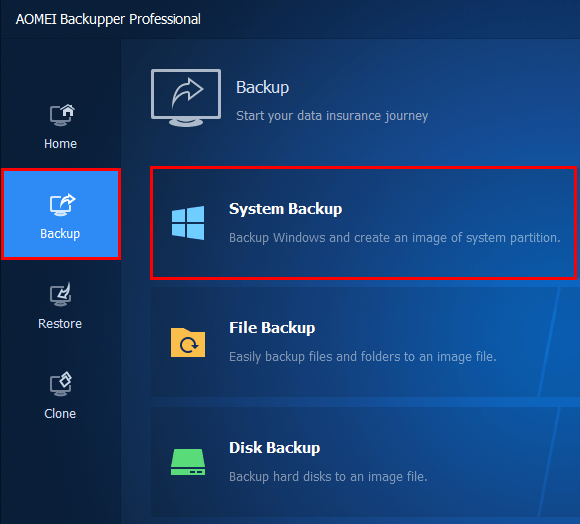This screenshot has height=524, width=580.
Task: Click 'Backup hard disks to an image file' text
Action: [328, 477]
